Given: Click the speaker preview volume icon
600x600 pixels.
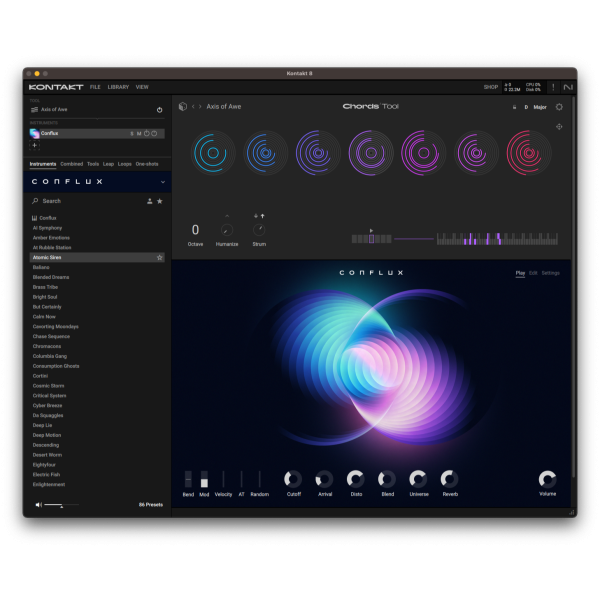Looking at the screenshot, I should (x=38, y=505).
